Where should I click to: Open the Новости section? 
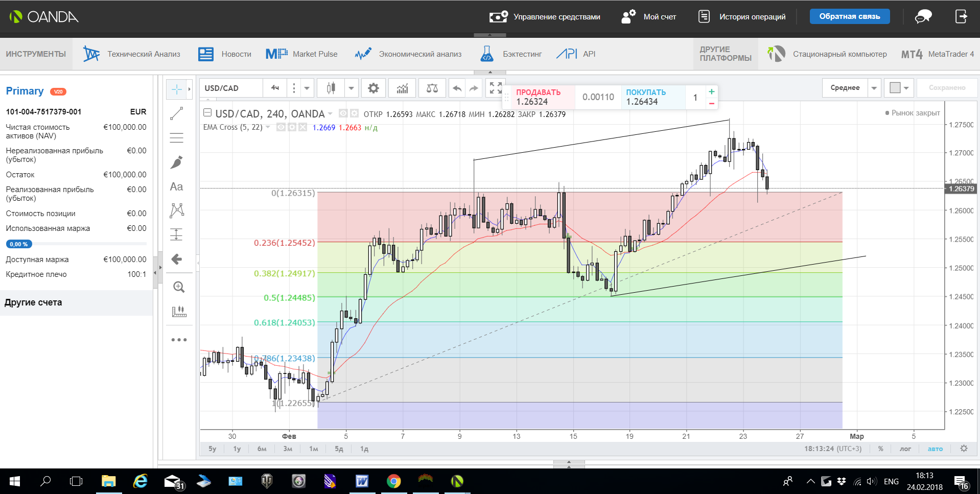[225, 54]
